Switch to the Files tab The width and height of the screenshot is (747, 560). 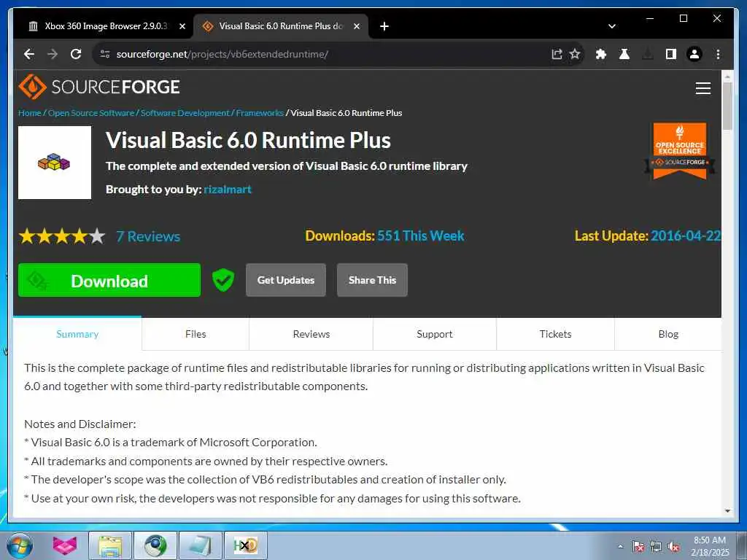point(196,334)
